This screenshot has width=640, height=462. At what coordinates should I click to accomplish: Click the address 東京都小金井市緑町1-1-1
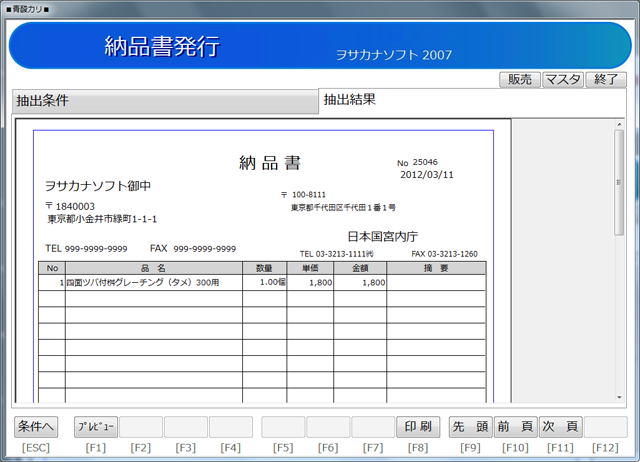click(102, 219)
